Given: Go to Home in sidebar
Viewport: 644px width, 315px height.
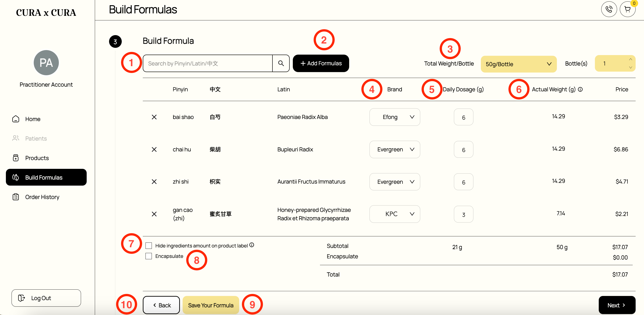Looking at the screenshot, I should tap(46, 119).
